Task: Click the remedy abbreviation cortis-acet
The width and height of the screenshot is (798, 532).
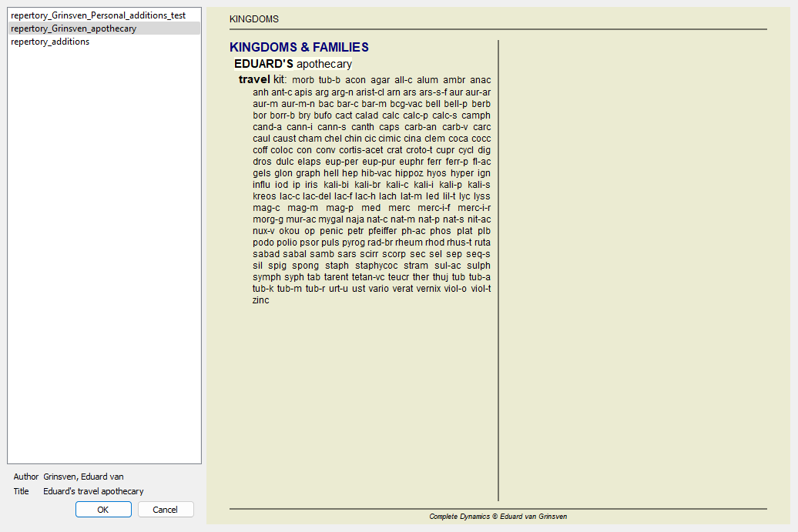Action: pos(360,150)
